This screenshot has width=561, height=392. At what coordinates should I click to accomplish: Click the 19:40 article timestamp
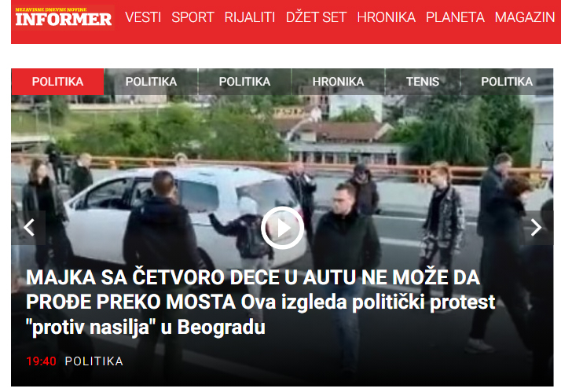pyautogui.click(x=41, y=361)
